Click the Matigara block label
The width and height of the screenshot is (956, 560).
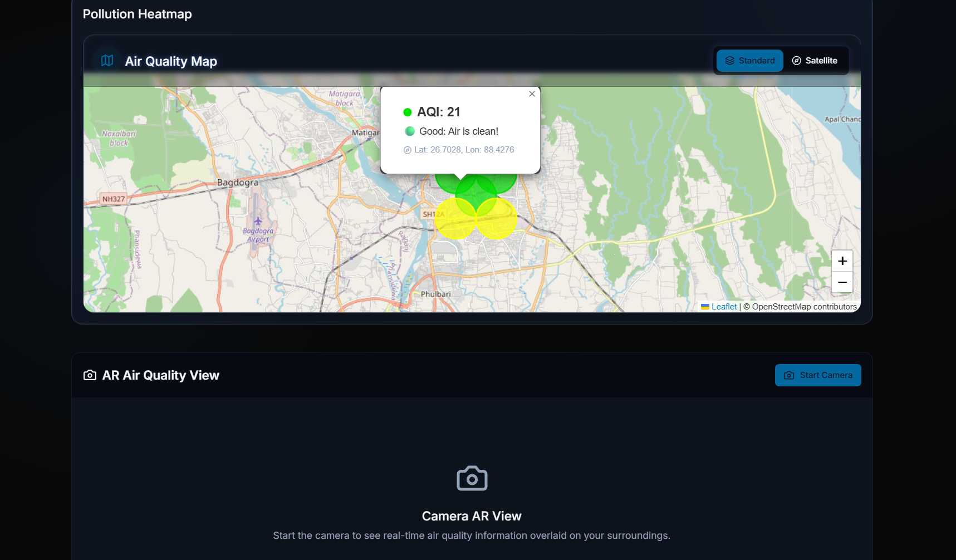[344, 98]
